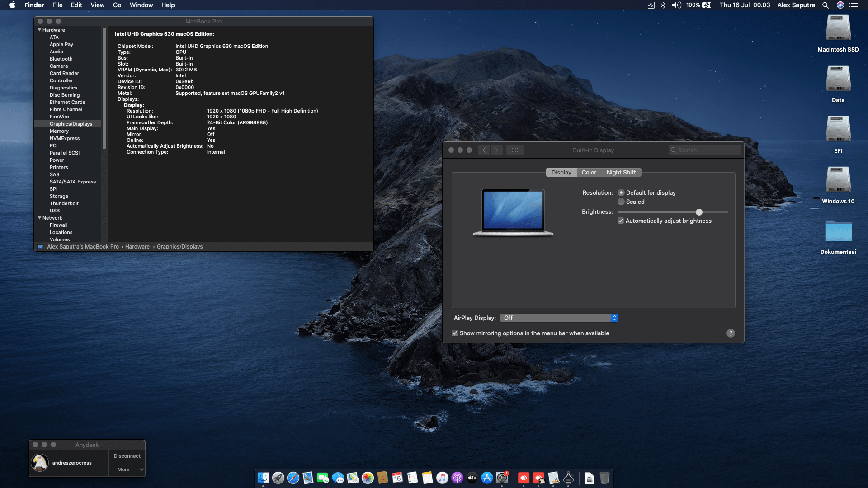Click the help question mark in Built-in Display
Viewport: 868px width, 488px height.
tap(731, 333)
